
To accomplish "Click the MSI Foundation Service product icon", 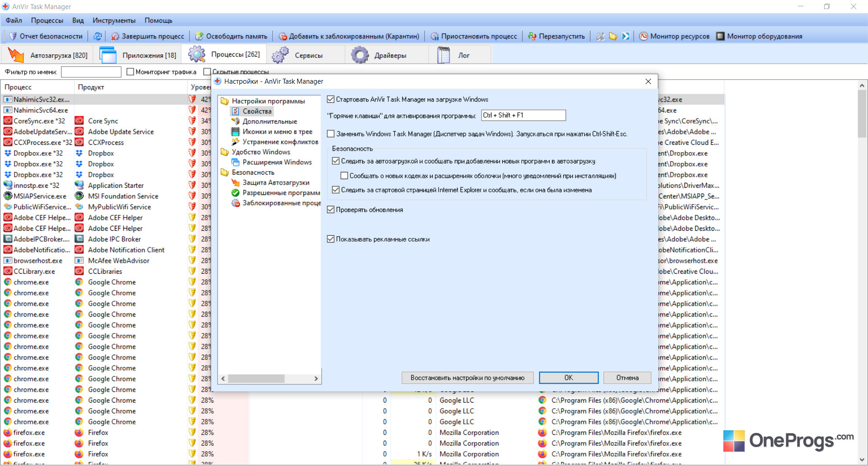I will 79,196.
